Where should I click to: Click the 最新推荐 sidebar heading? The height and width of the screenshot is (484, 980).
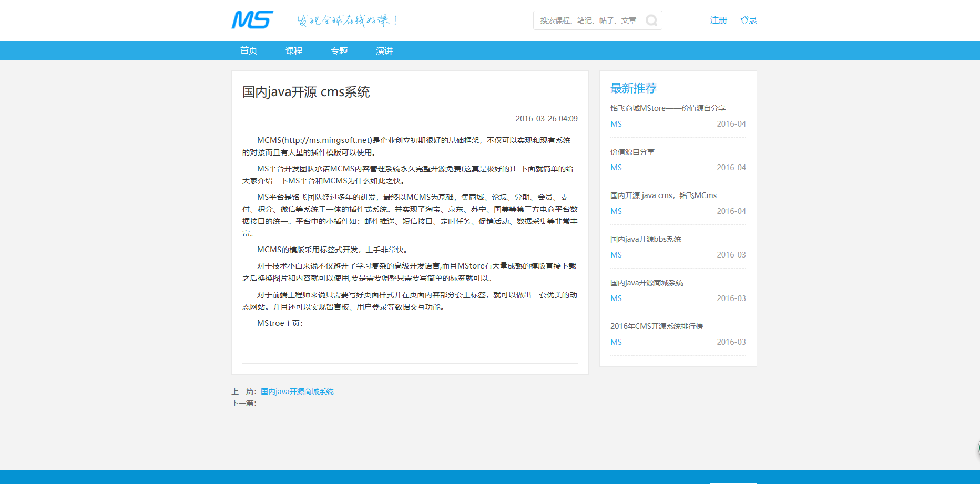(633, 88)
